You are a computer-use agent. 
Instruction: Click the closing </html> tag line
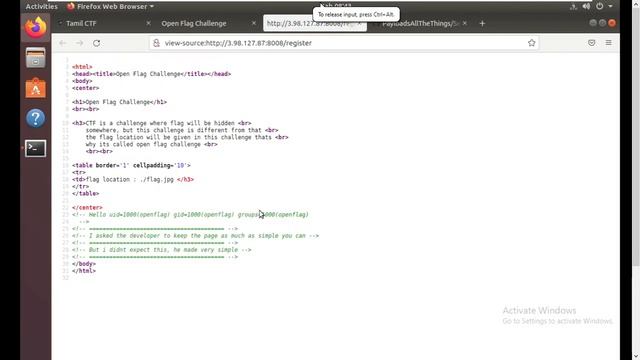pyautogui.click(x=84, y=271)
